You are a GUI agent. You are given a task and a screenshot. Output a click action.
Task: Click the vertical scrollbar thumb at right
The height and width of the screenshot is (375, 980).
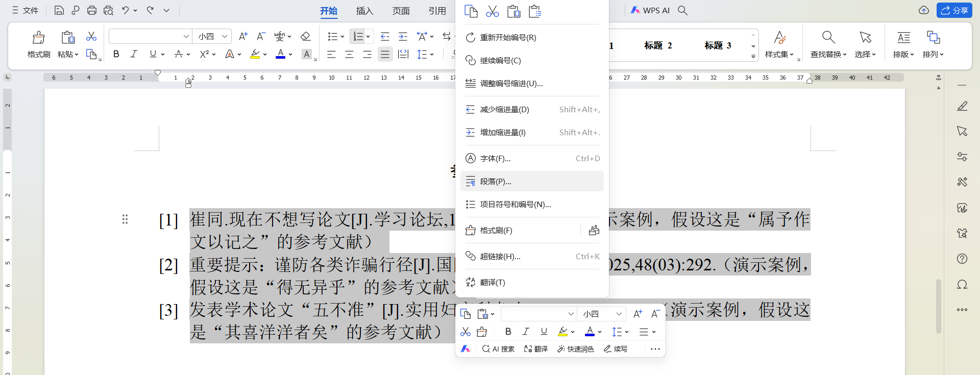[x=938, y=306]
